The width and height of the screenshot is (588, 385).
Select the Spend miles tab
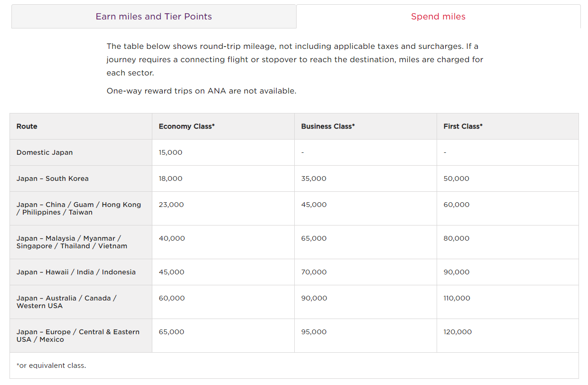pyautogui.click(x=438, y=17)
